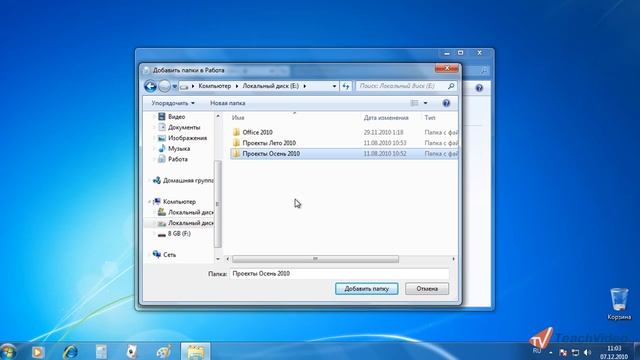Launch Windows Media Player from the taskbar
This screenshot has width=640, height=360.
38,351
